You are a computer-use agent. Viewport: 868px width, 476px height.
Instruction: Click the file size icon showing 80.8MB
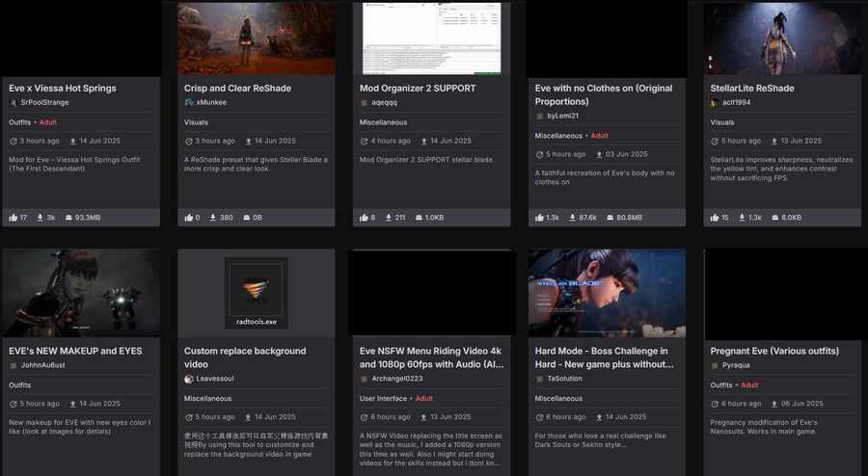tap(610, 218)
